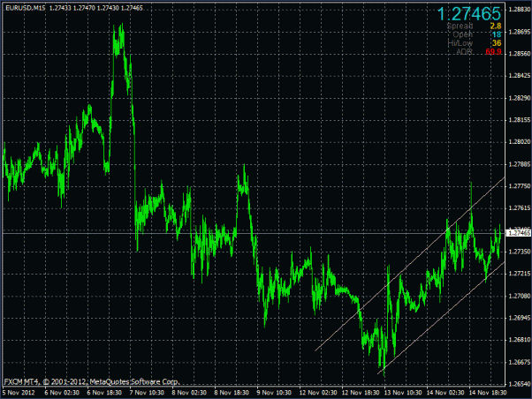The image size is (532, 399).
Task: Select the Spread value 2.8
Action: click(x=496, y=26)
